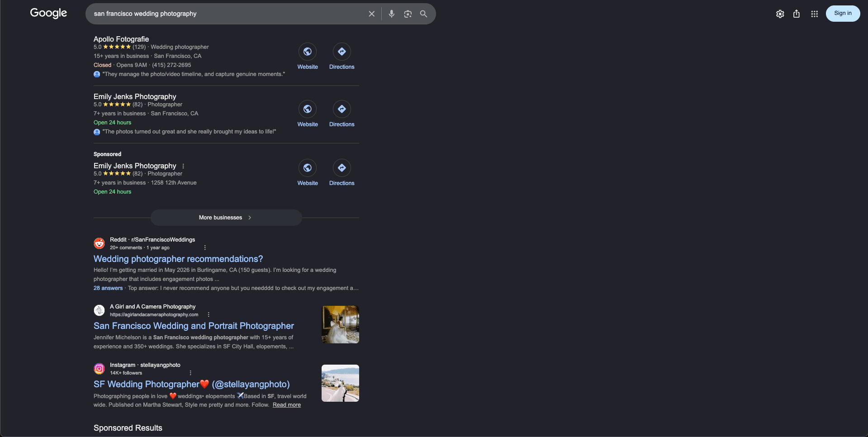Read more of the Instagram description
The image size is (868, 437).
pyautogui.click(x=287, y=405)
